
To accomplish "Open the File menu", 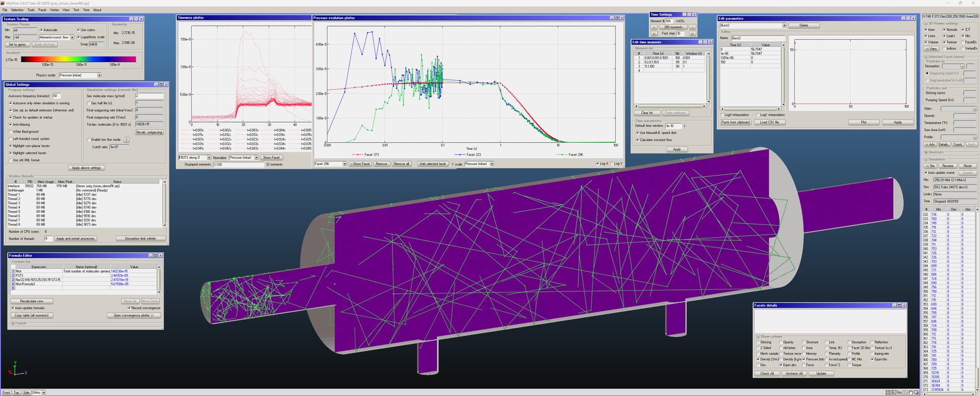I will pyautogui.click(x=5, y=10).
